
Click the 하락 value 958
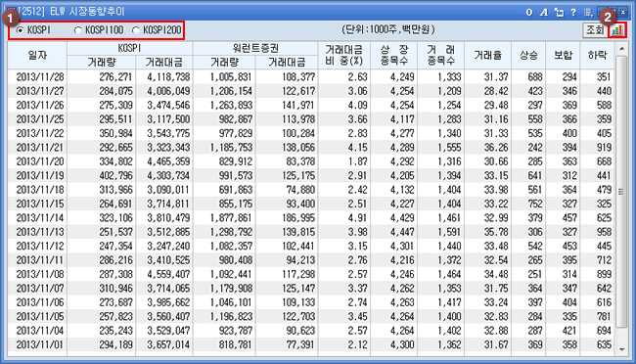604,232
